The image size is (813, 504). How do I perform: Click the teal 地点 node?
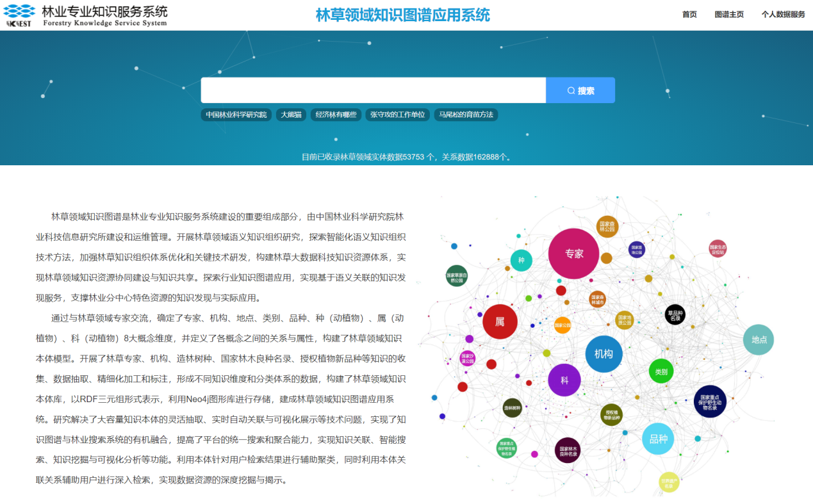click(x=759, y=340)
